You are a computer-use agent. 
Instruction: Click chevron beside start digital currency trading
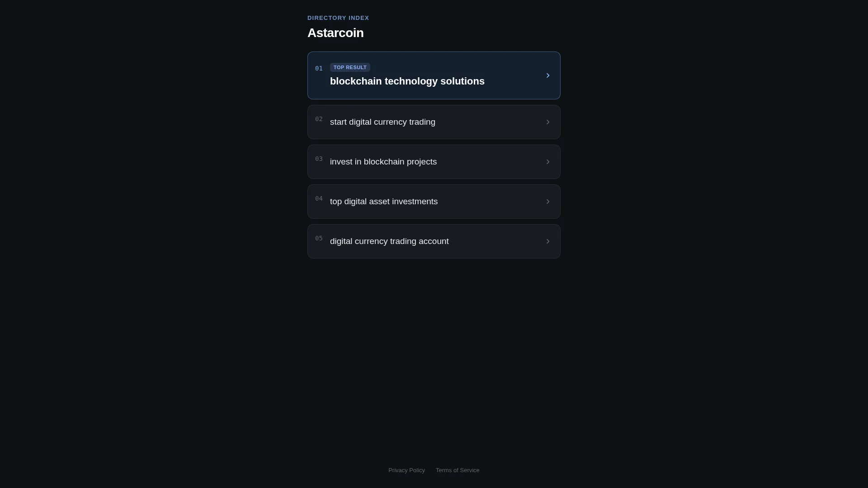point(547,122)
